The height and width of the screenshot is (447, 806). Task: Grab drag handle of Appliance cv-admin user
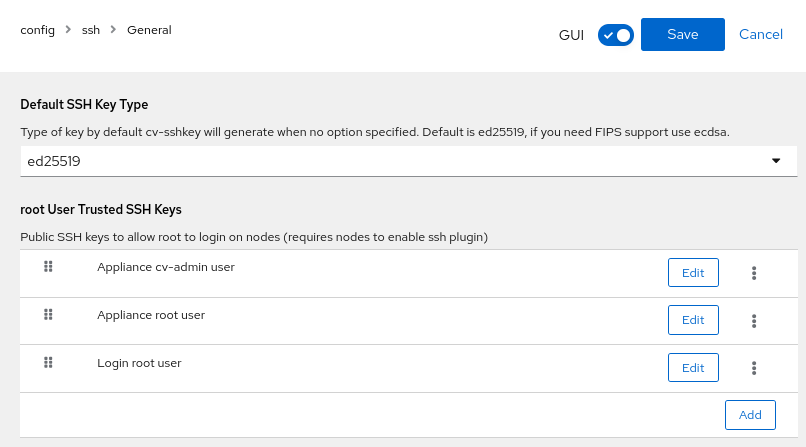[x=48, y=267]
